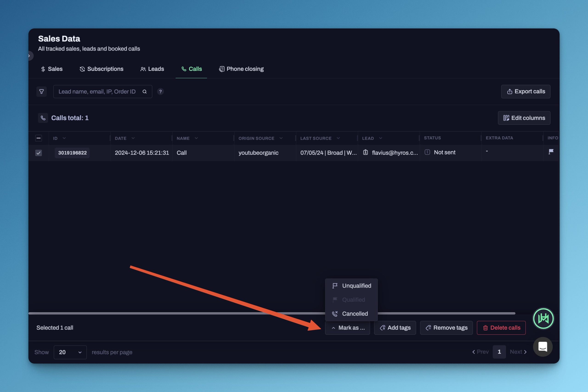588x392 pixels.
Task: Collapse the Mark as ... dropdown
Action: click(347, 328)
